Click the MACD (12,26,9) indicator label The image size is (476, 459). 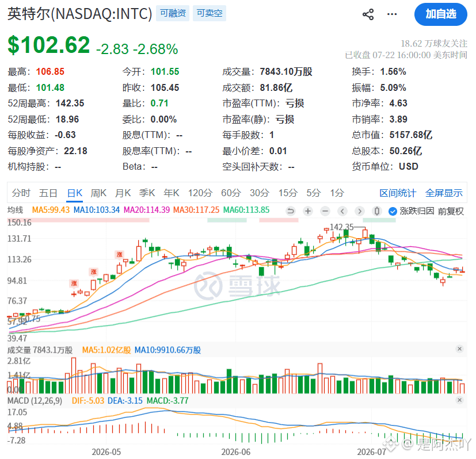pos(35,401)
